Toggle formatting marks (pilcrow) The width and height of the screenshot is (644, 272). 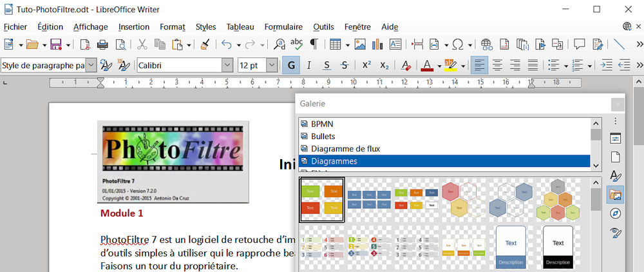[314, 44]
